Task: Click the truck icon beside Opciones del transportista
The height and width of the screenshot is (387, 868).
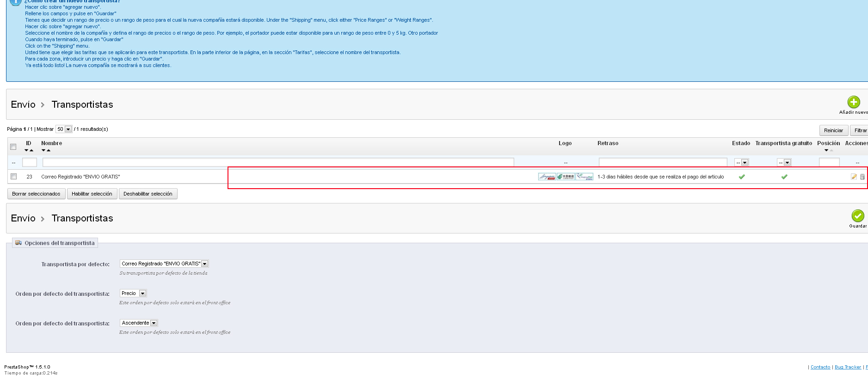Action: [18, 243]
